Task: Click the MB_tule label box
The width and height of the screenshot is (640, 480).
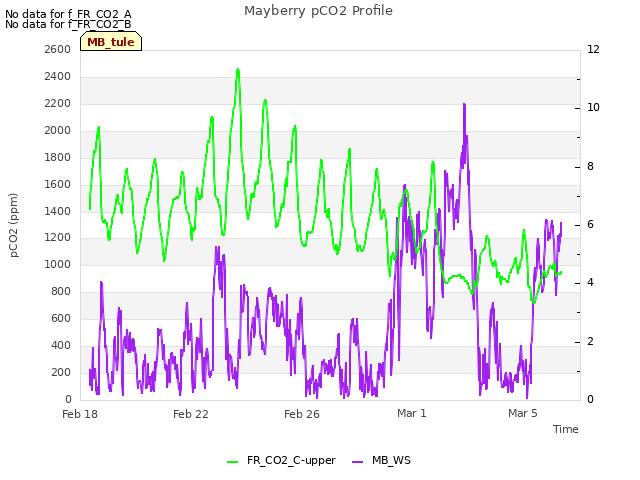Action: pyautogui.click(x=111, y=42)
